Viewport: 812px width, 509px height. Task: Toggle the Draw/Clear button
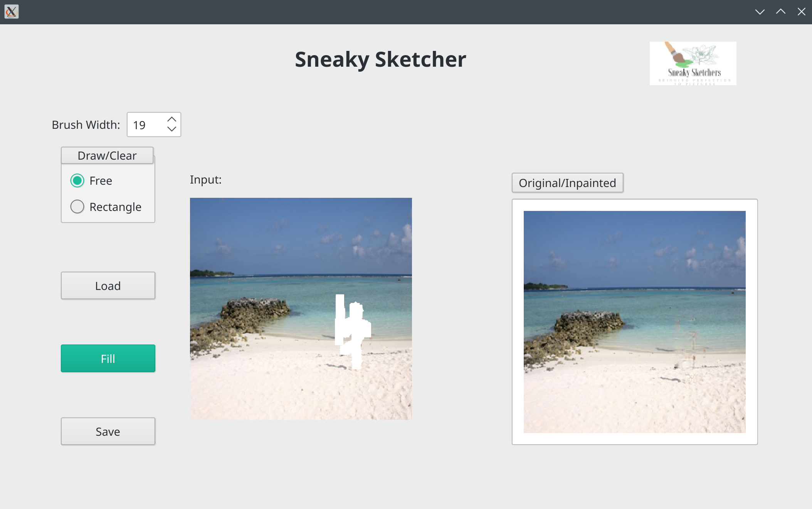pyautogui.click(x=107, y=155)
